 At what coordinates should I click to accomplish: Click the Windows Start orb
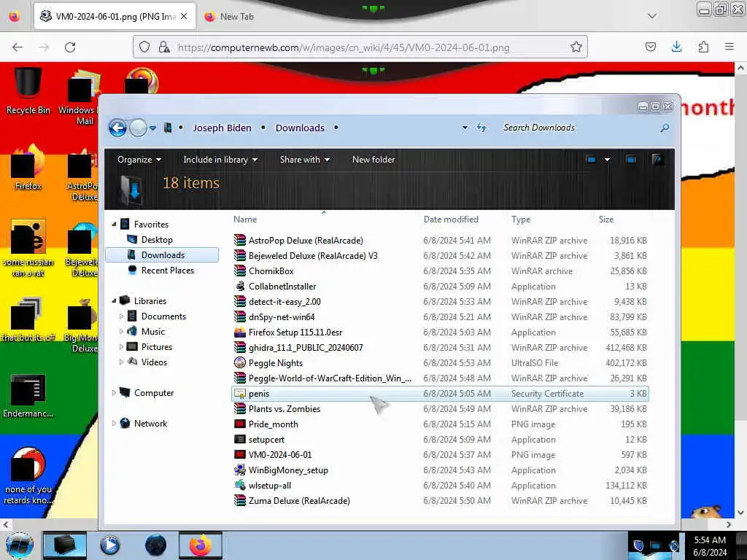[x=20, y=545]
